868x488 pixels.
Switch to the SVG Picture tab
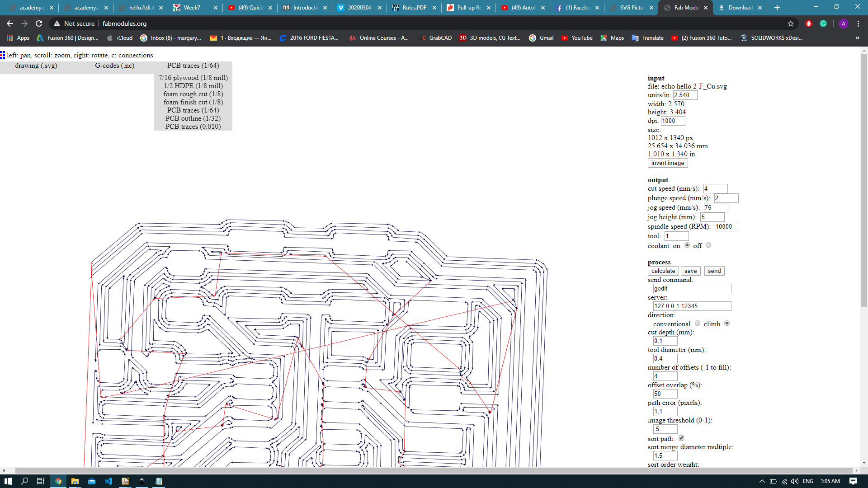point(632,8)
